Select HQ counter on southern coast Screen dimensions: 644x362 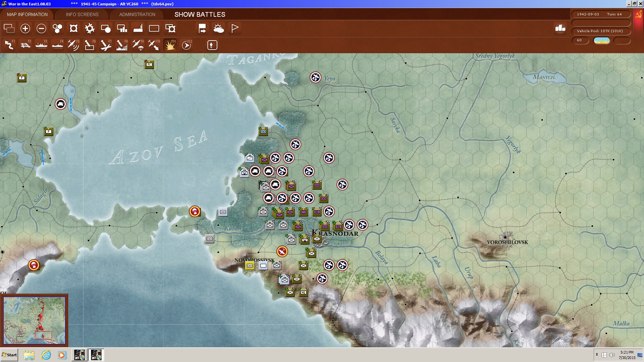[x=304, y=292]
